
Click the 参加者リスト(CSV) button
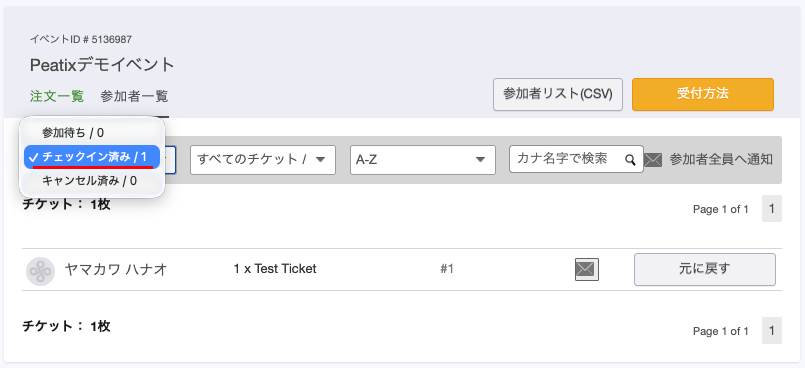[558, 94]
